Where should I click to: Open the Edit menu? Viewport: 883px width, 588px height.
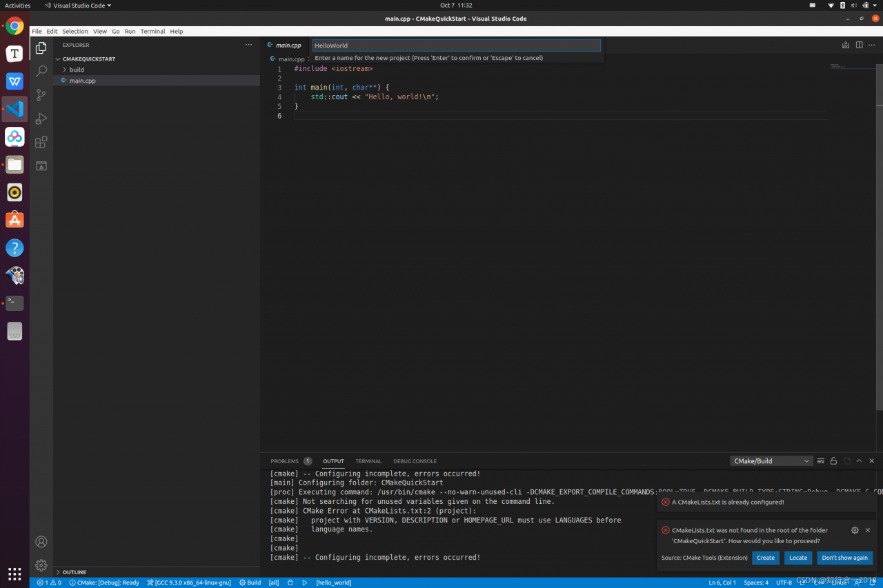(x=52, y=31)
